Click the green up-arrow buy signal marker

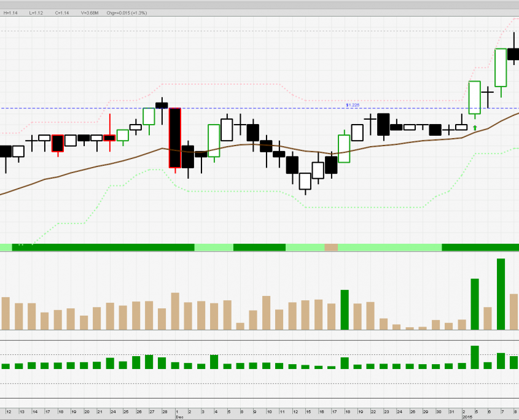(x=475, y=128)
